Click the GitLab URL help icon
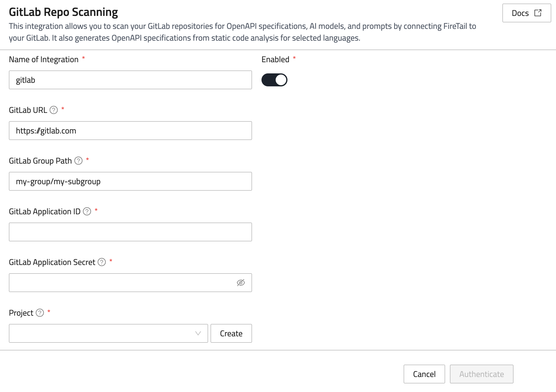This screenshot has height=392, width=556. 54,110
